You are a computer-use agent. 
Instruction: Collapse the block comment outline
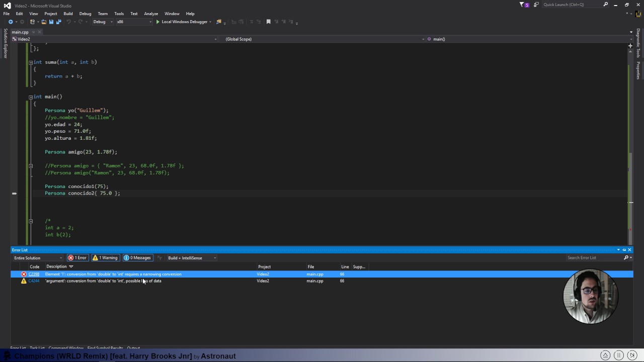click(x=31, y=221)
